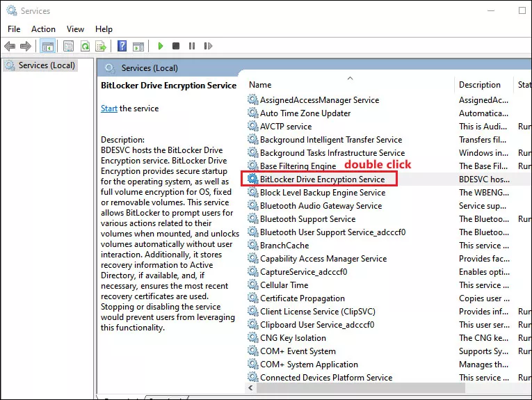Maximize the Services window
Screen dimensions: 532x400
click(522, 10)
